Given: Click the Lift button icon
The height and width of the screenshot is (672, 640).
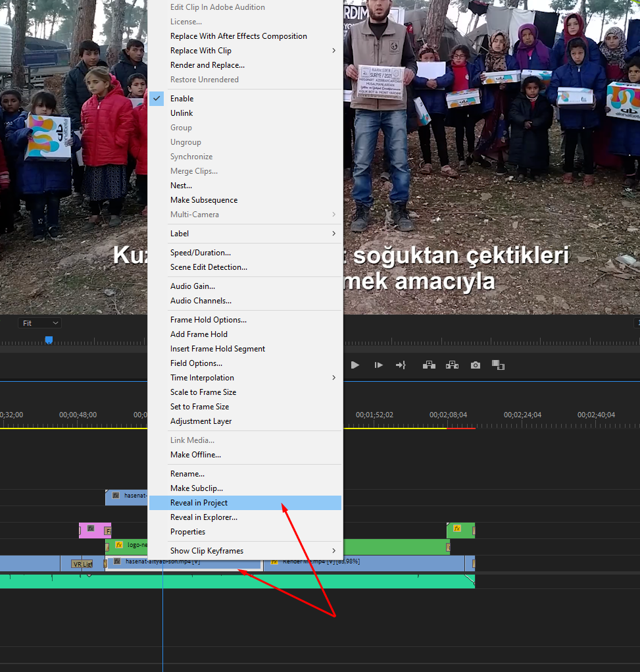Looking at the screenshot, I should tap(429, 365).
